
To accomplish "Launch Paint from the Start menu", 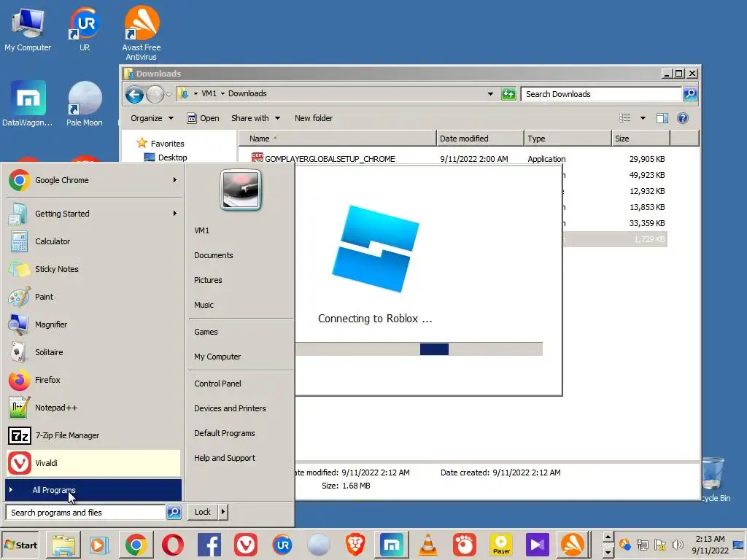I will (x=93, y=297).
